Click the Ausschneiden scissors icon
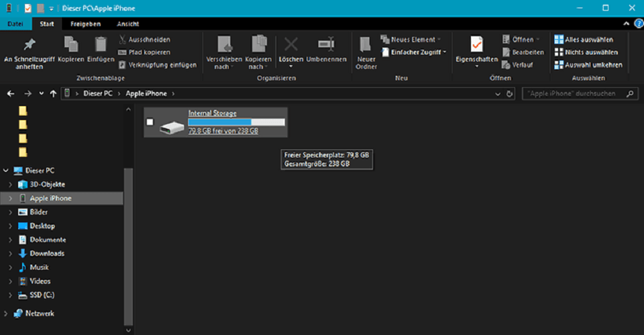 (x=123, y=40)
